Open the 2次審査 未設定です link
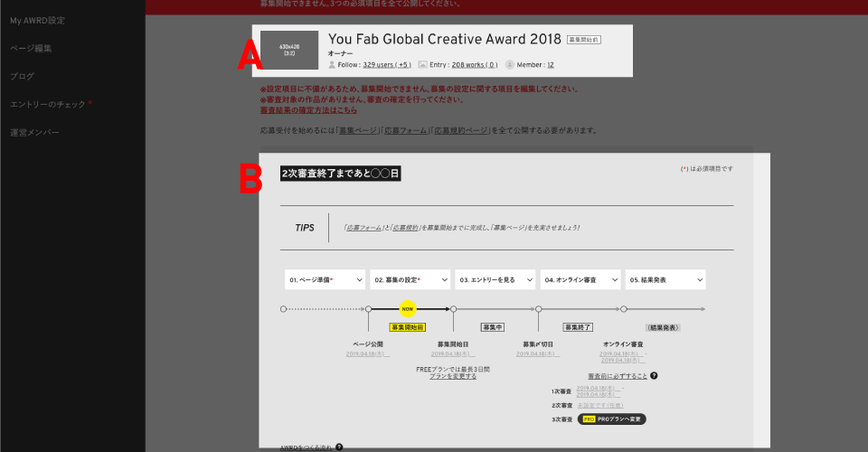Image resolution: width=868 pixels, height=452 pixels. pyautogui.click(x=600, y=406)
